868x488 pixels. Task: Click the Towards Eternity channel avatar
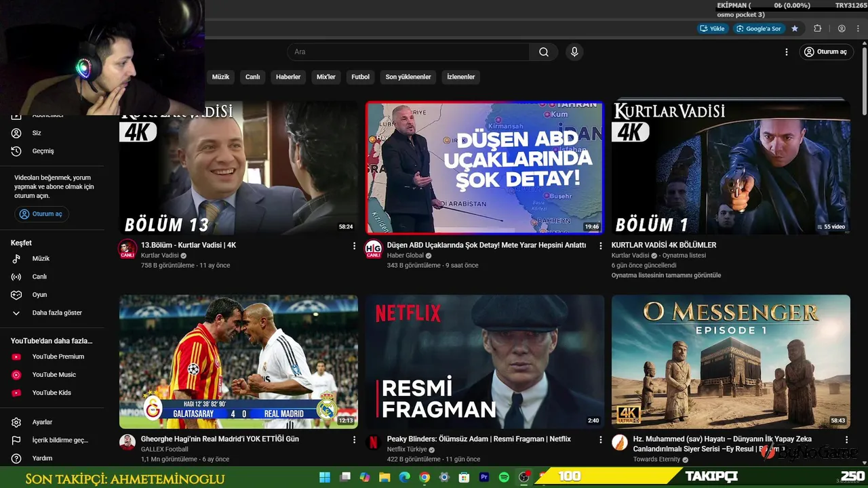point(620,443)
